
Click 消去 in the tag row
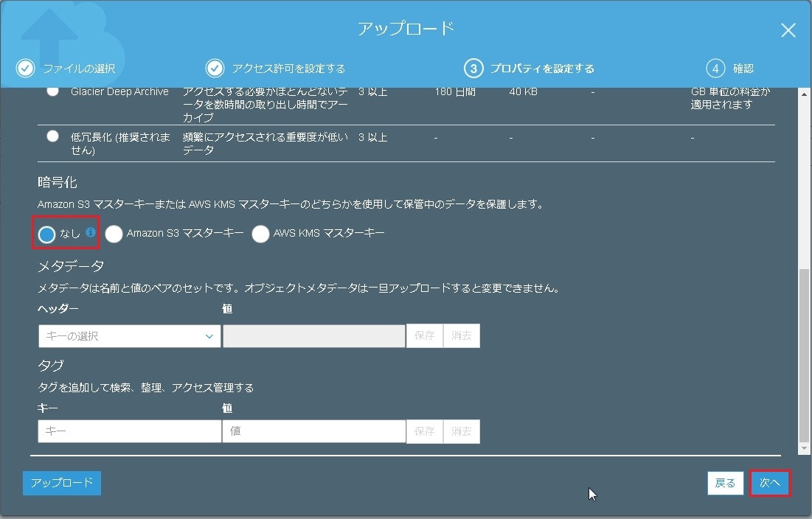point(462,431)
